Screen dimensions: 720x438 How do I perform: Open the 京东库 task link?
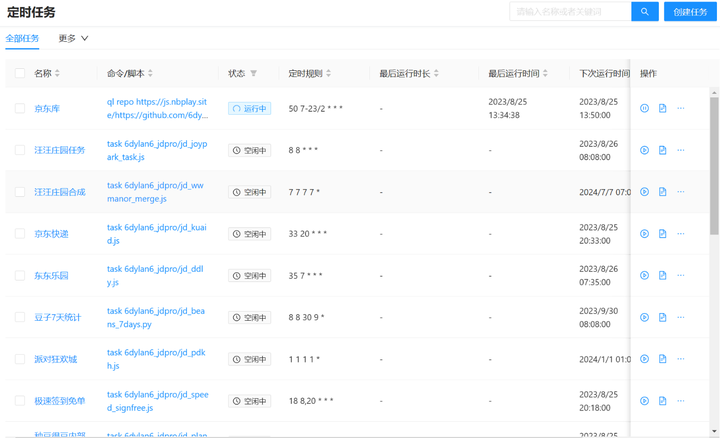coord(47,109)
